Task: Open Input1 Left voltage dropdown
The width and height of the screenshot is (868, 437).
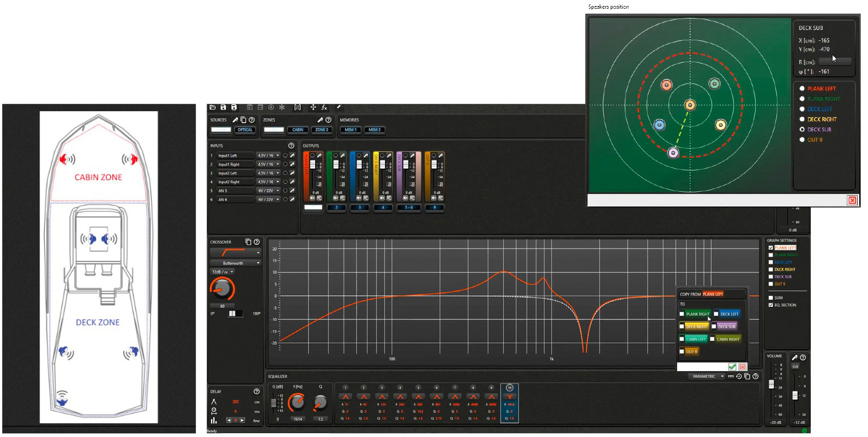Action: (x=269, y=156)
